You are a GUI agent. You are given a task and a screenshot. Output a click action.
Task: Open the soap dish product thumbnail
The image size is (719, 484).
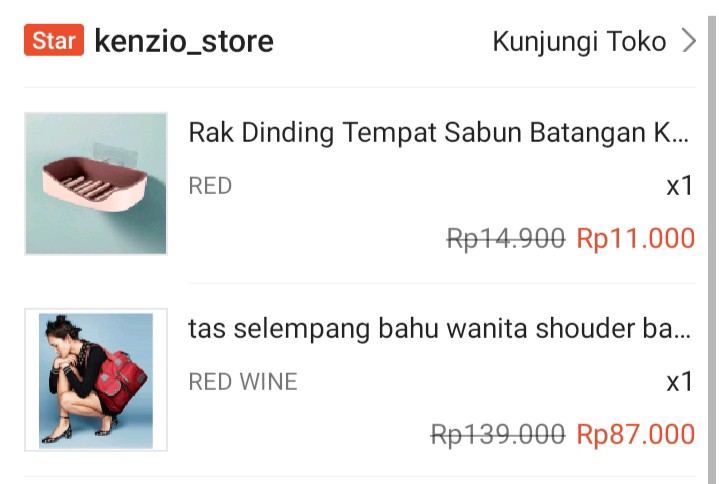96,183
